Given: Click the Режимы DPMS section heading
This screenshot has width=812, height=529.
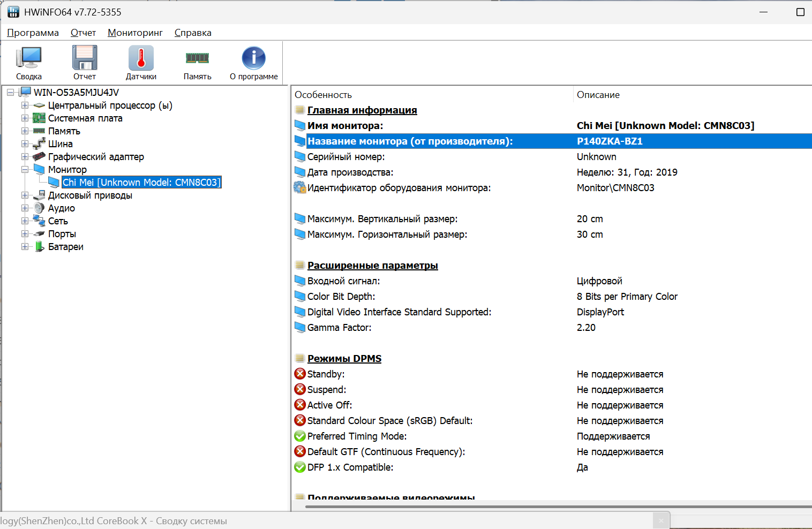Looking at the screenshot, I should coord(344,359).
